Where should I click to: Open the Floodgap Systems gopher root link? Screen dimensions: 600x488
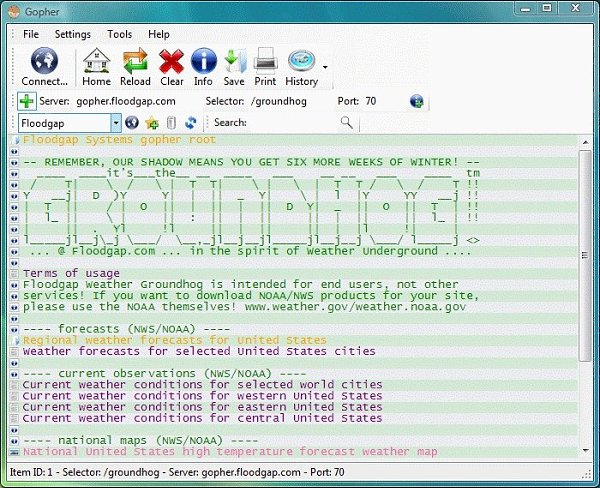point(119,140)
